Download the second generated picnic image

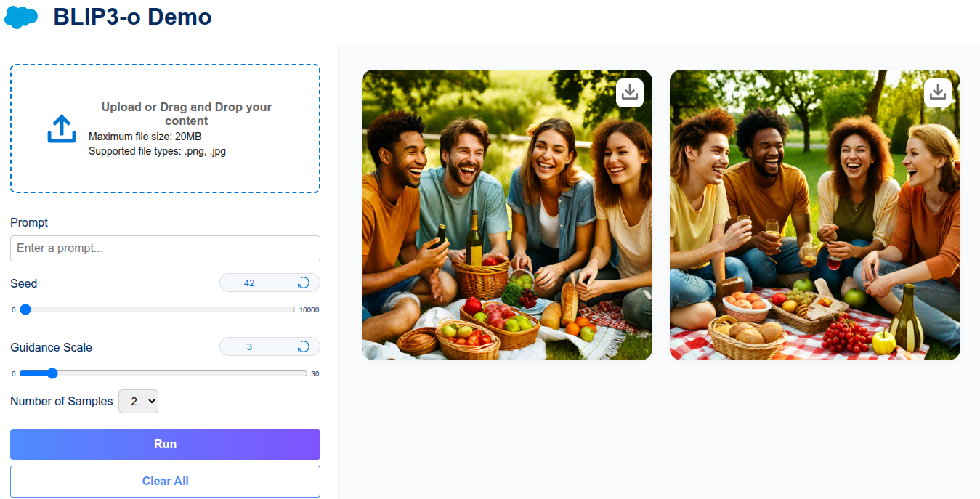938,92
